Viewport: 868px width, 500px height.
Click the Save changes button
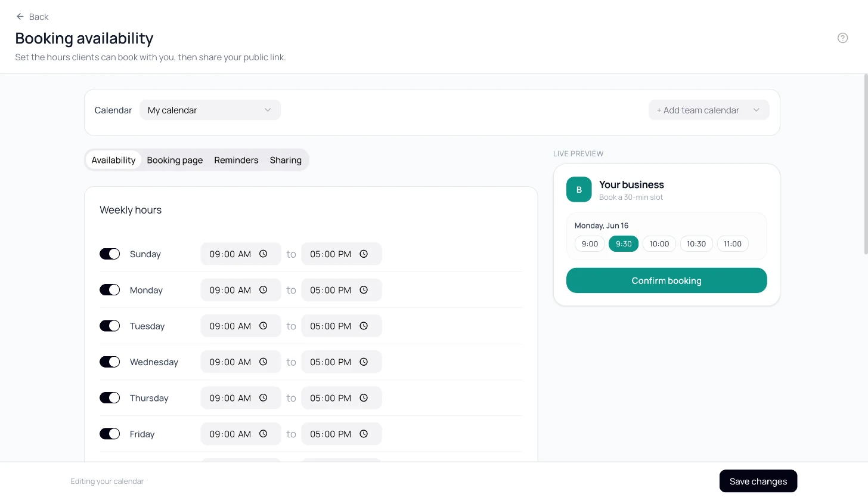758,481
